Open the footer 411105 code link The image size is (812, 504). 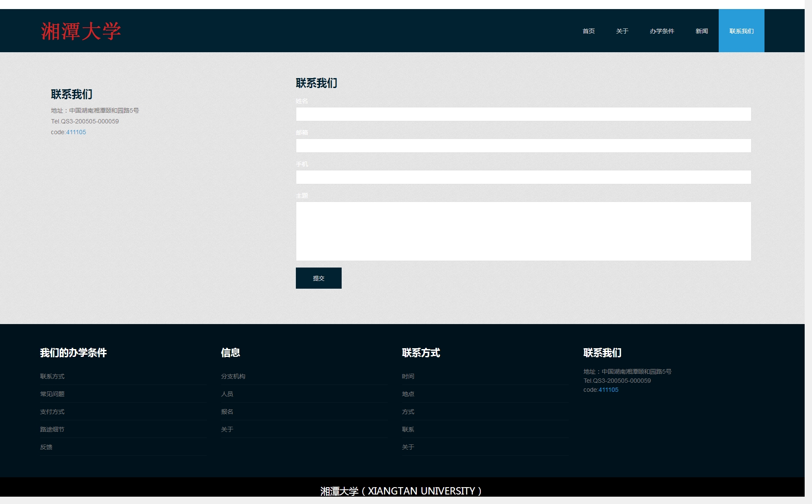[x=608, y=390]
